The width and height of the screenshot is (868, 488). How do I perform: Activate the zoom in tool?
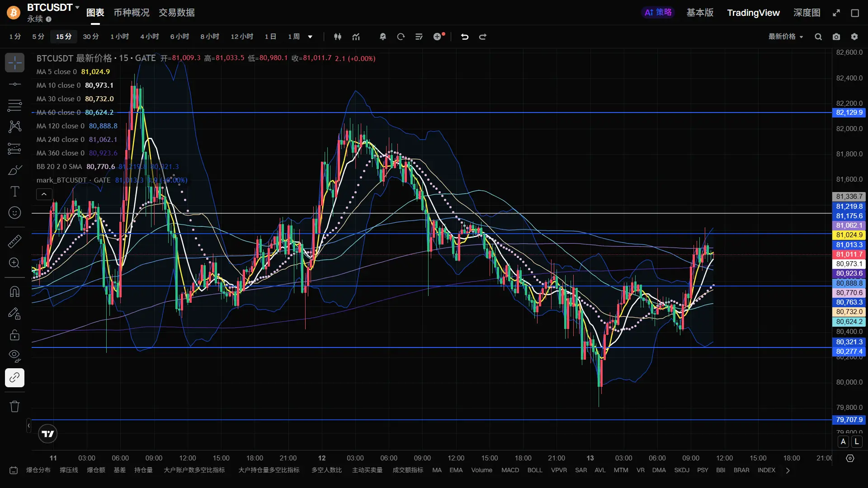point(14,263)
